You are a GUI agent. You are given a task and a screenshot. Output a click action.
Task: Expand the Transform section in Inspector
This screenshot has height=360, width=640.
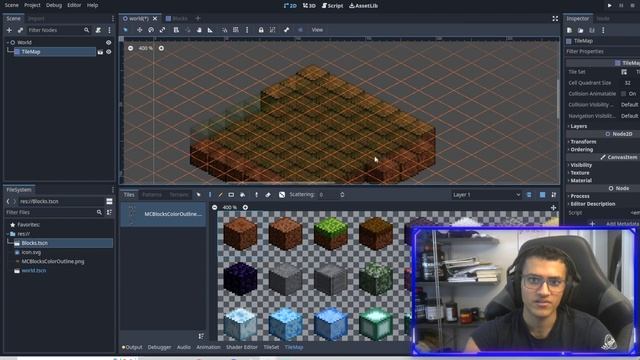583,142
